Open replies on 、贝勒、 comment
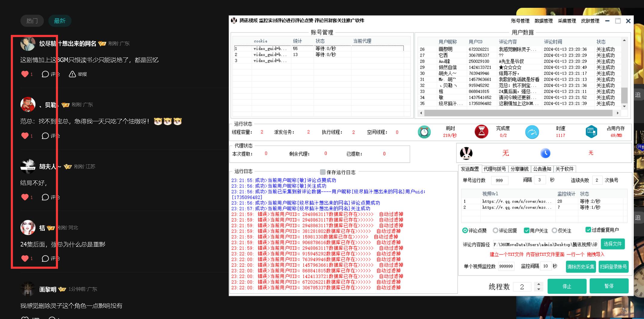The width and height of the screenshot is (644, 319). (45, 136)
